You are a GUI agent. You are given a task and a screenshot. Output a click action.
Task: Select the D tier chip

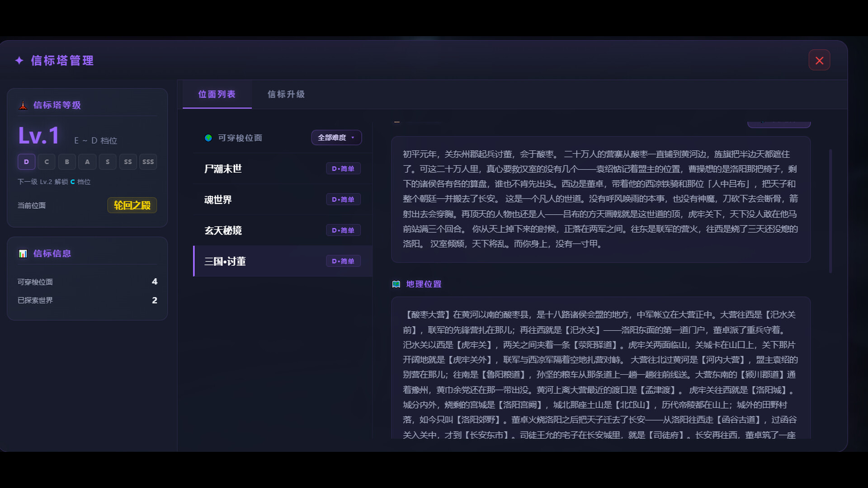tap(26, 162)
